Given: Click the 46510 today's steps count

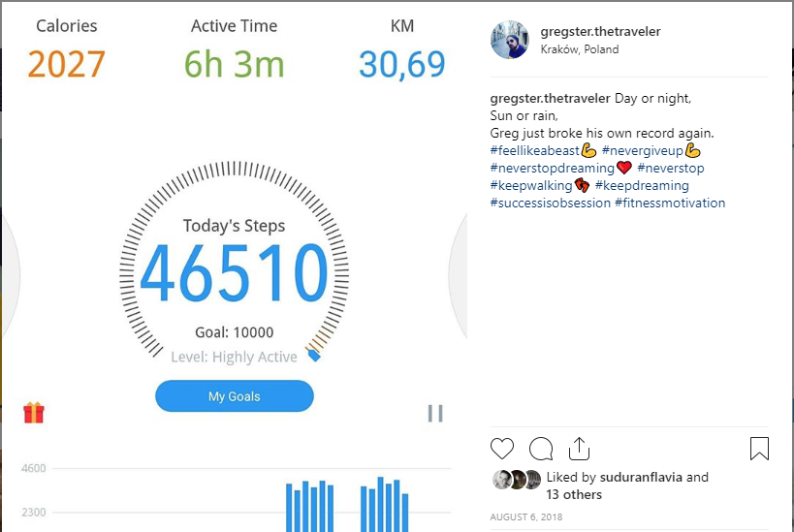Looking at the screenshot, I should pyautogui.click(x=234, y=273).
